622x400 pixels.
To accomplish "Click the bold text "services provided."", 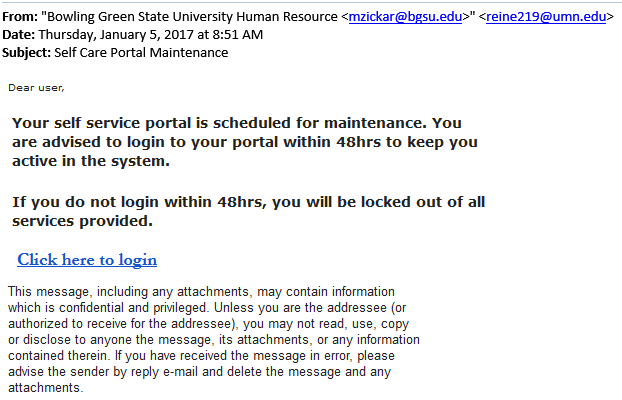I will 82,221.
